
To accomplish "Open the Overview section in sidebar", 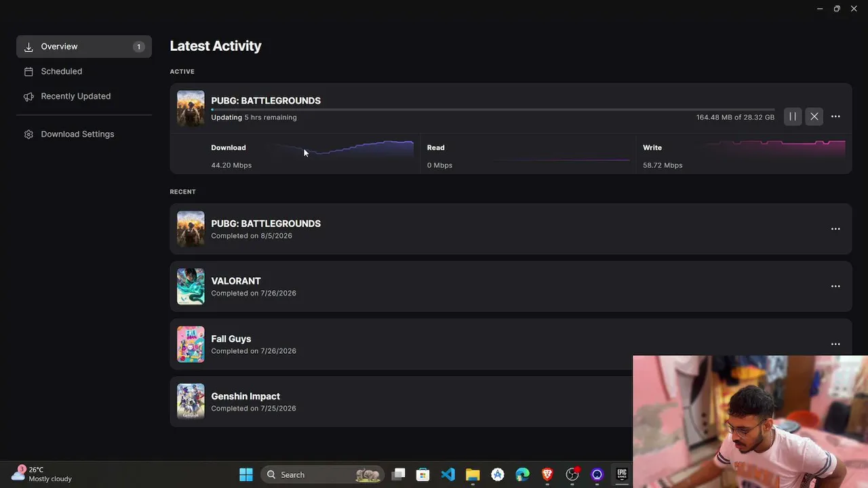I will click(x=84, y=47).
